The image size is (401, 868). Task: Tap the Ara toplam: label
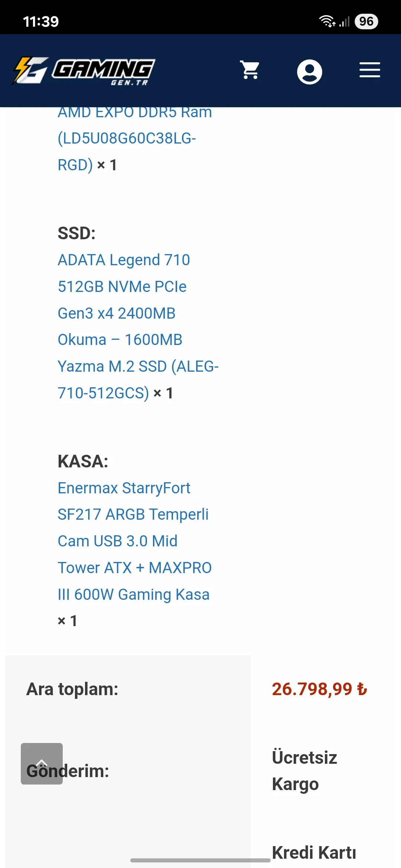click(x=72, y=689)
